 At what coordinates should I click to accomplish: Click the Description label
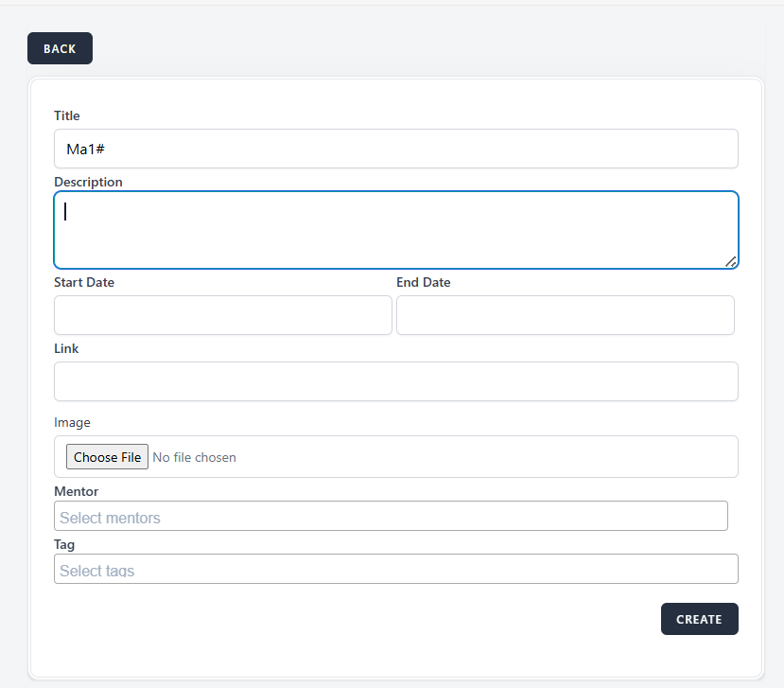click(88, 182)
